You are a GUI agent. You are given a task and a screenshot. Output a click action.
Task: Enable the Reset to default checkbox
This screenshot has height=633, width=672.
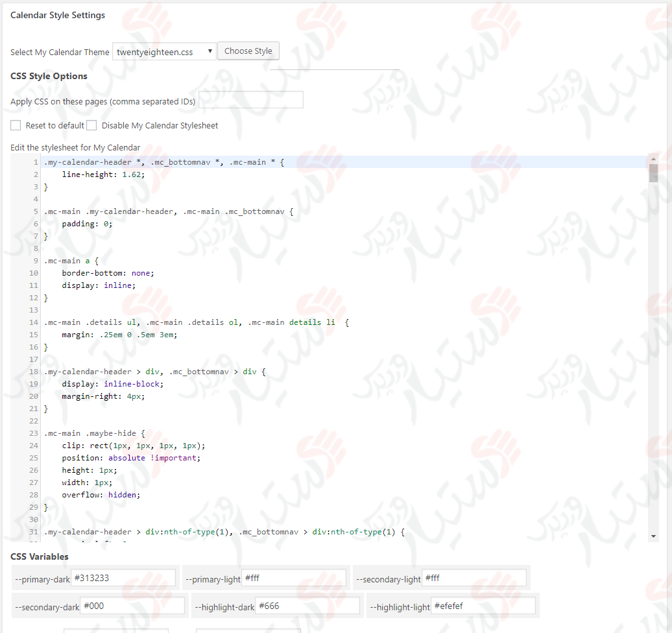(16, 125)
